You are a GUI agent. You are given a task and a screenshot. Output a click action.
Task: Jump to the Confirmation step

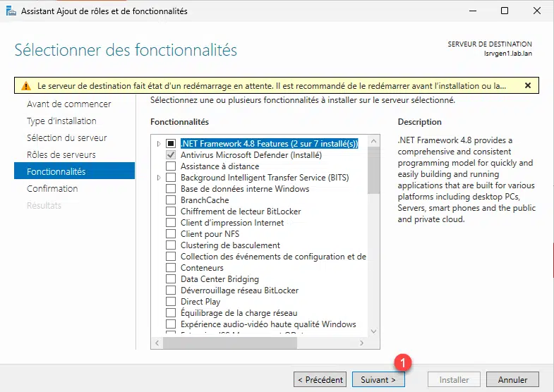(52, 189)
